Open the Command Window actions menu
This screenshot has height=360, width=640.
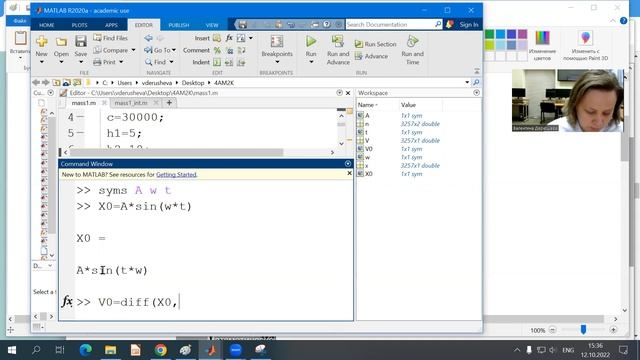point(348,164)
